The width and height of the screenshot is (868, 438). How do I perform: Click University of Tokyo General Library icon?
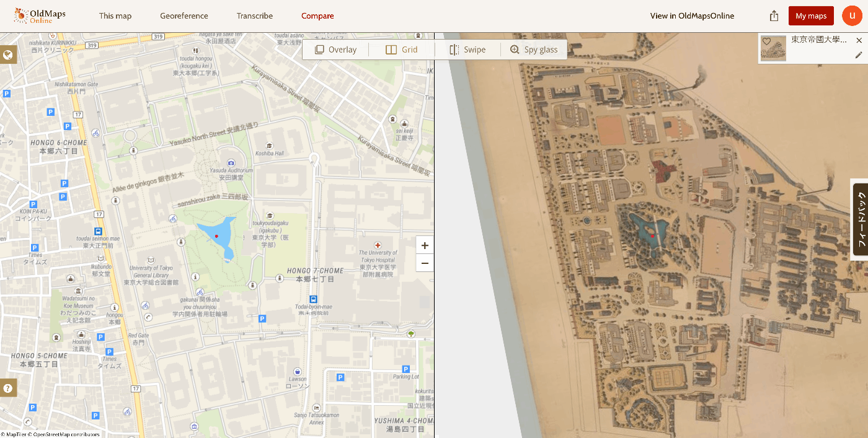pos(151,260)
